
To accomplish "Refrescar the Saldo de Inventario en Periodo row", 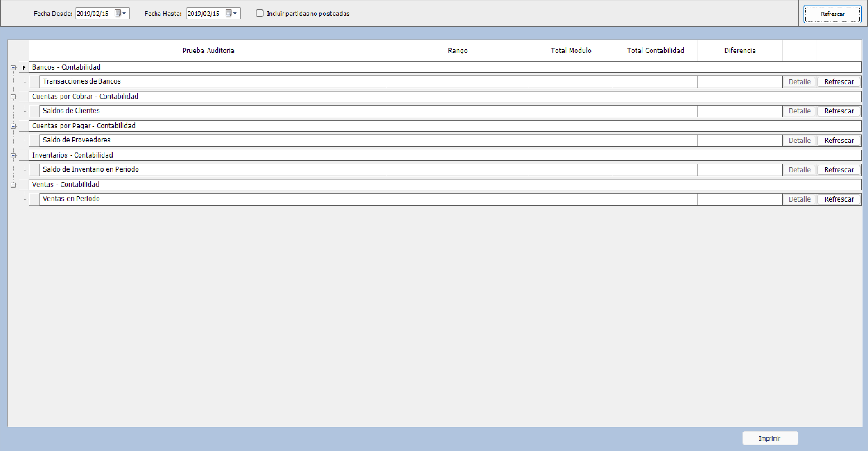I will pyautogui.click(x=838, y=169).
